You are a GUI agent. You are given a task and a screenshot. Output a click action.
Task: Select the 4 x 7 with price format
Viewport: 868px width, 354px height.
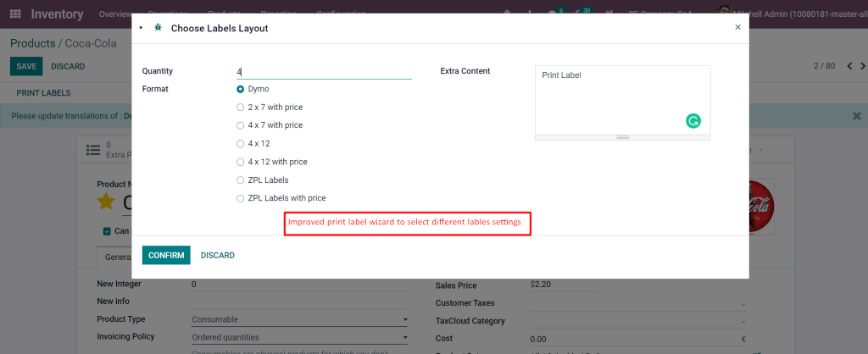(240, 125)
